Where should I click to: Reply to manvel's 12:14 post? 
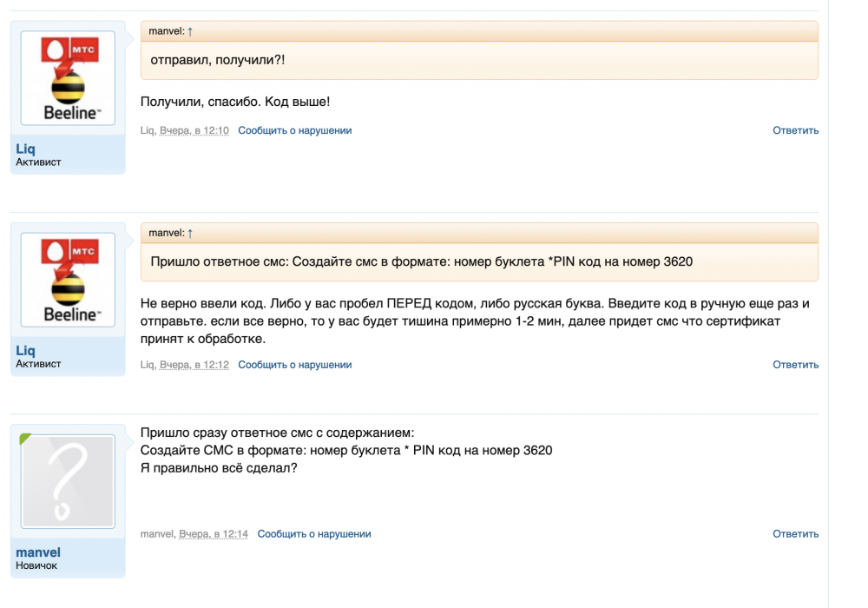(x=795, y=534)
